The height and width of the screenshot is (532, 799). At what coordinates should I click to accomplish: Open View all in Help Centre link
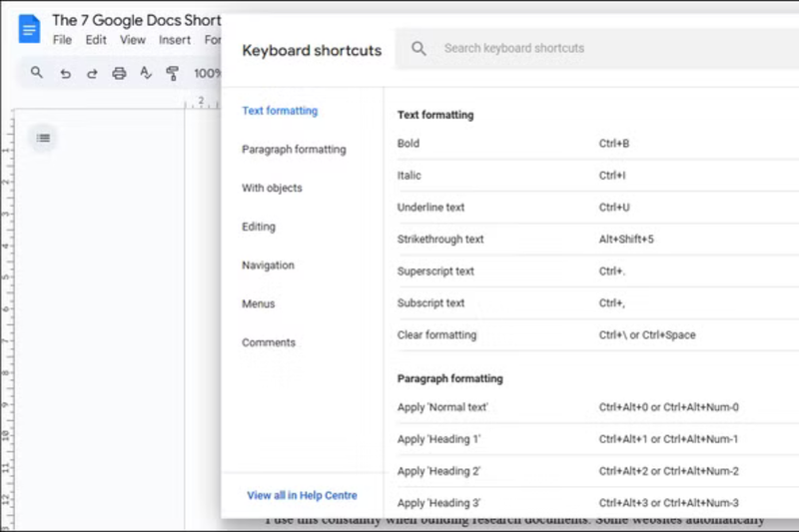click(302, 495)
